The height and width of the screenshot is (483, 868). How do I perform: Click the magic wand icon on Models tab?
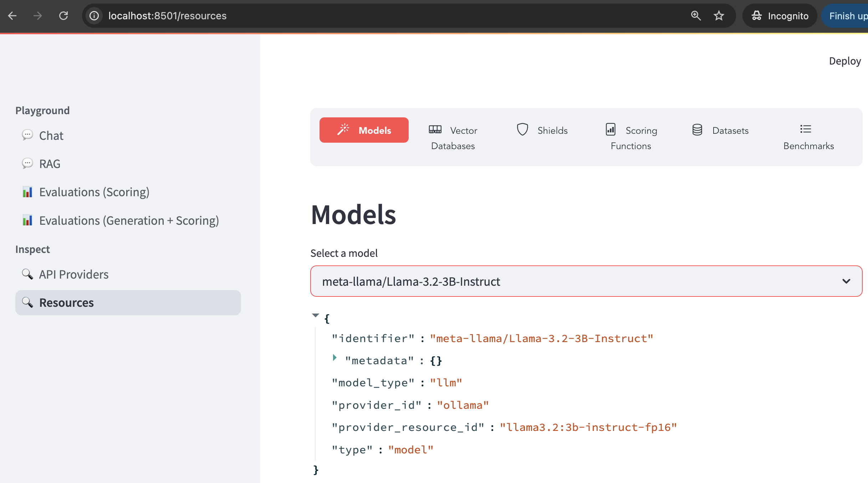click(343, 129)
